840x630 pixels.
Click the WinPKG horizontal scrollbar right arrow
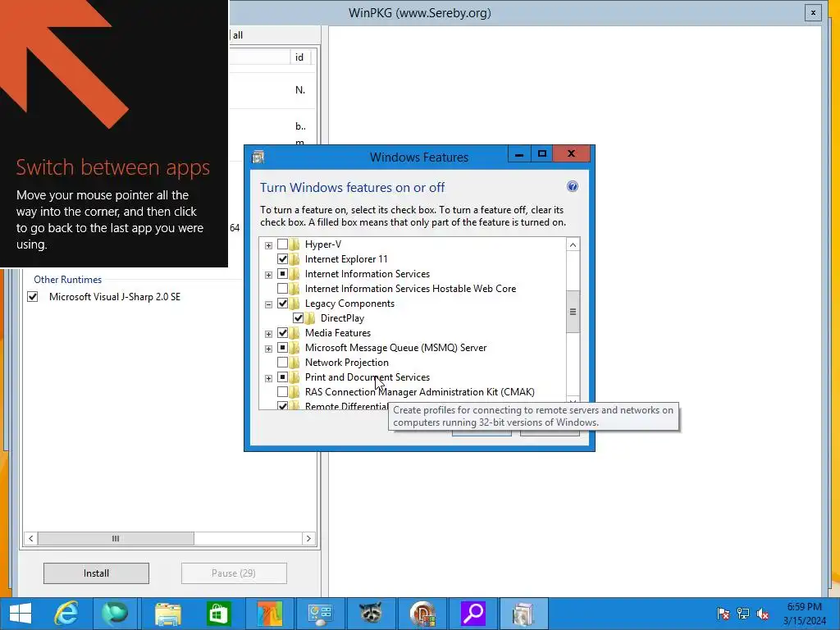tap(308, 538)
